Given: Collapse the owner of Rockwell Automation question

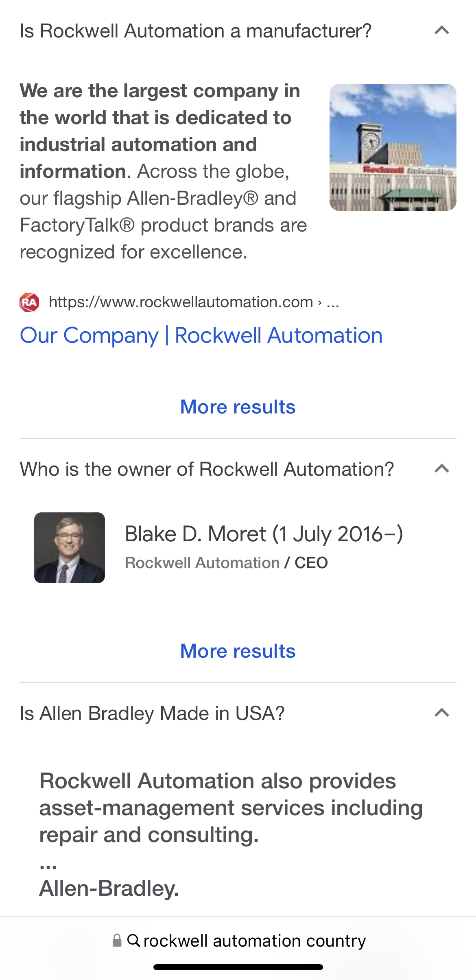Looking at the screenshot, I should point(441,469).
